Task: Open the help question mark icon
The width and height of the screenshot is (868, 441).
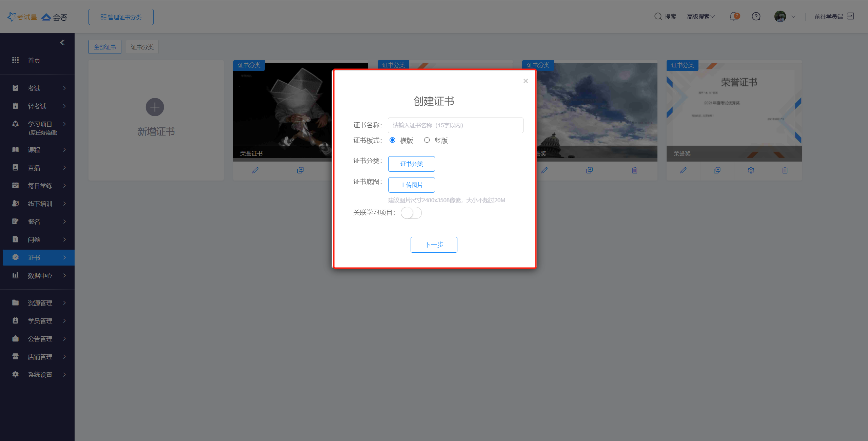Action: coord(756,16)
